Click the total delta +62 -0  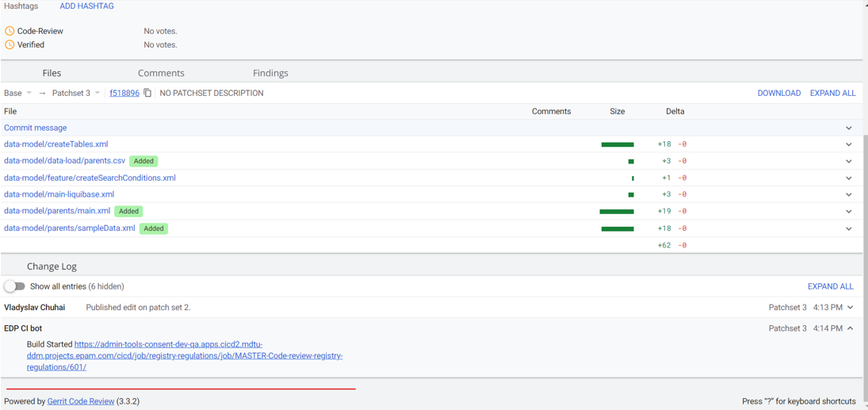click(672, 245)
